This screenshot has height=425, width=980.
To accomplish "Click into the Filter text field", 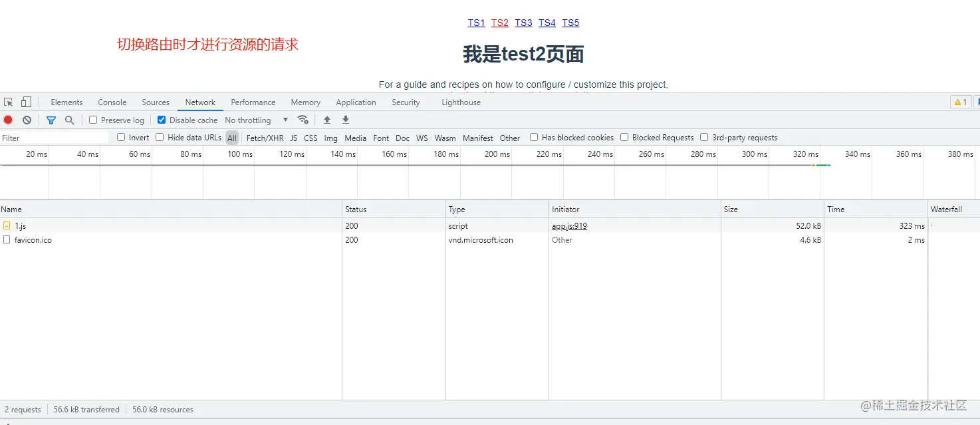I will click(x=55, y=138).
